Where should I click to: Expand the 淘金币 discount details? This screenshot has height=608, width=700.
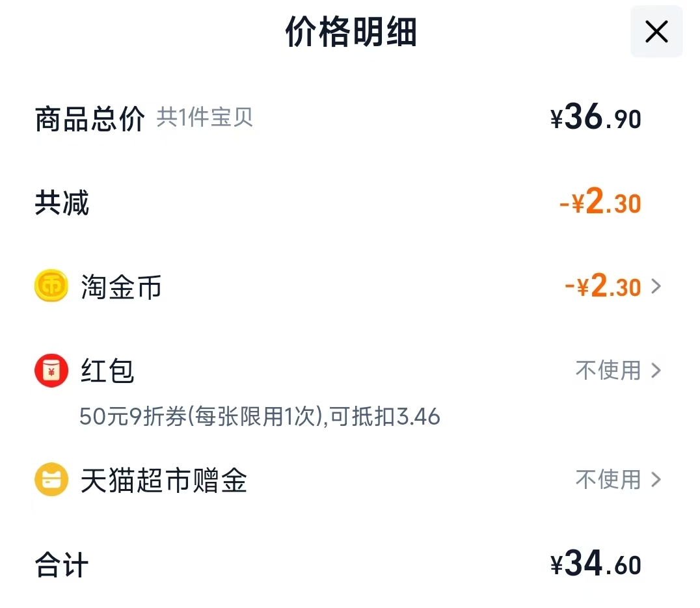point(657,286)
